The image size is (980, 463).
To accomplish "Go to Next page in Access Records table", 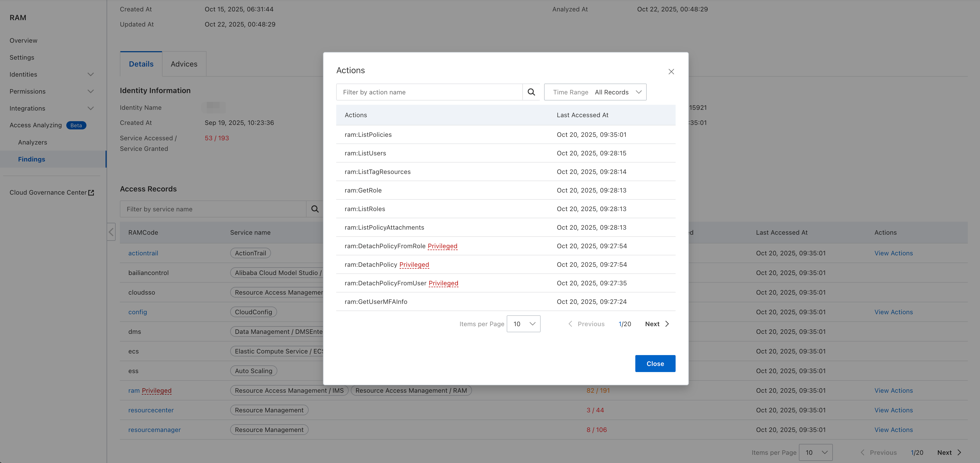I will [949, 452].
